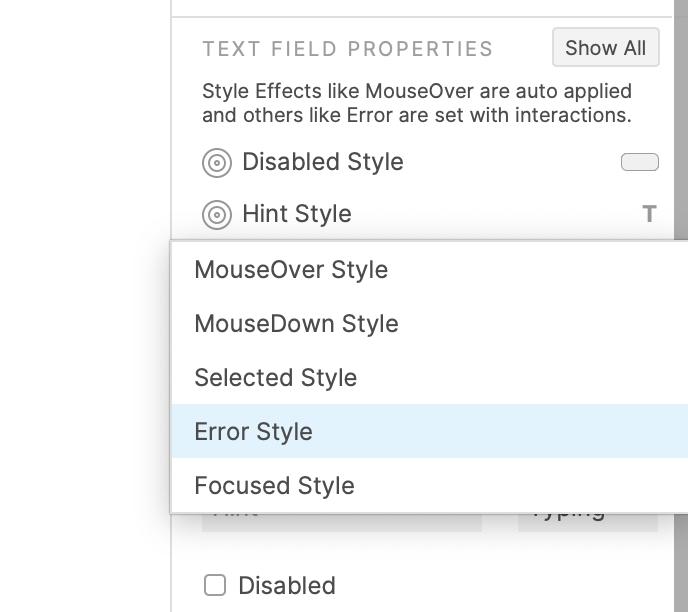The height and width of the screenshot is (612, 688).
Task: Choose MouseOver Style from the menu
Action: [x=291, y=270]
